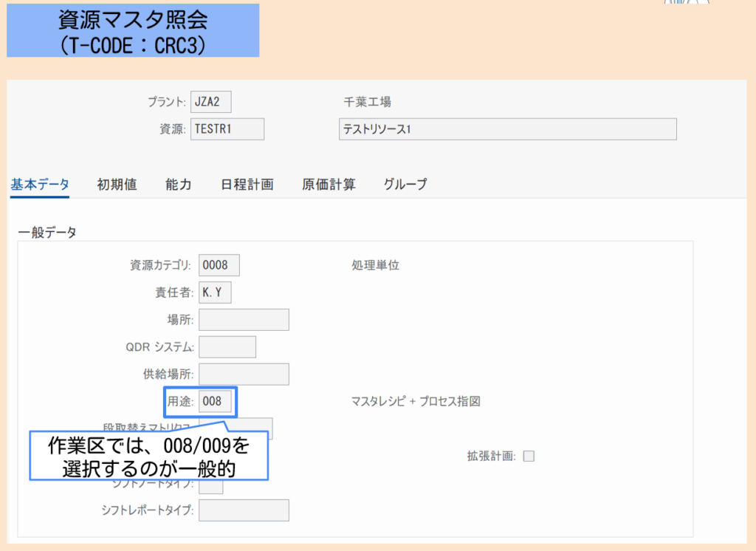Select the 能力 tab
Viewport: 756px width, 551px height.
point(179,185)
